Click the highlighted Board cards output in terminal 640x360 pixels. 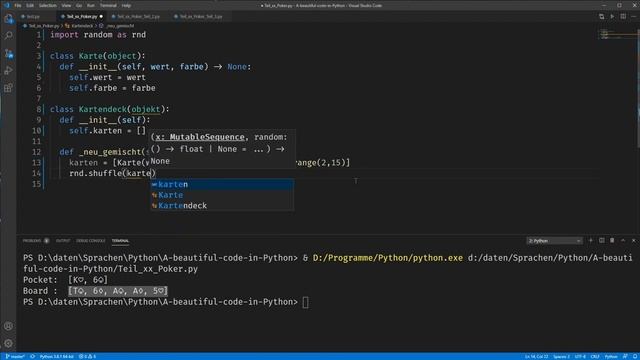click(x=118, y=291)
